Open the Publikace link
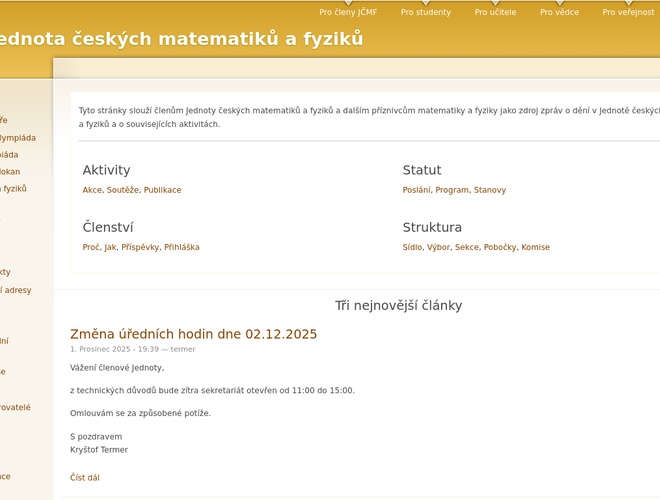The width and height of the screenshot is (660, 500). (163, 190)
